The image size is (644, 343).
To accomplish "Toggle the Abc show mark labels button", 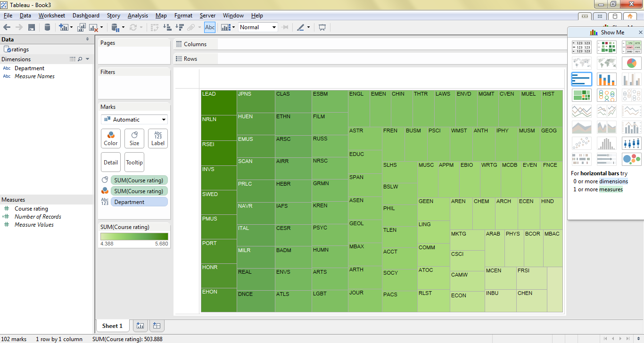I will pyautogui.click(x=210, y=27).
